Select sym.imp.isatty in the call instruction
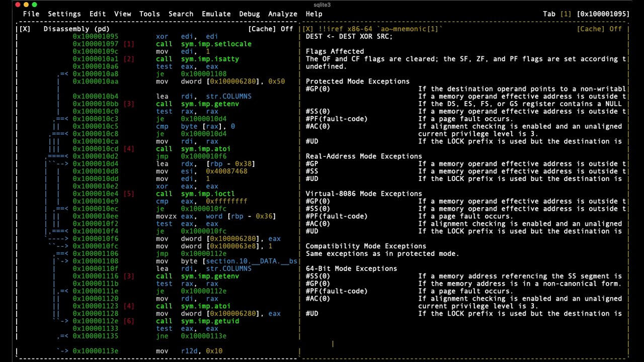644x362 pixels. point(210,59)
